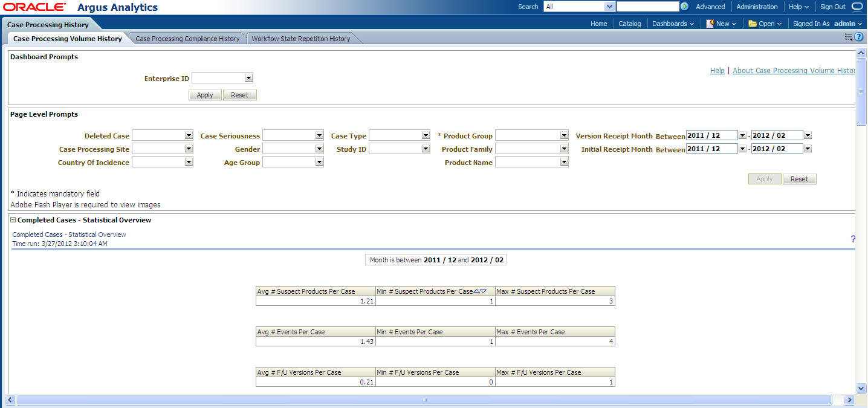Open the Case Type dropdown

(426, 135)
